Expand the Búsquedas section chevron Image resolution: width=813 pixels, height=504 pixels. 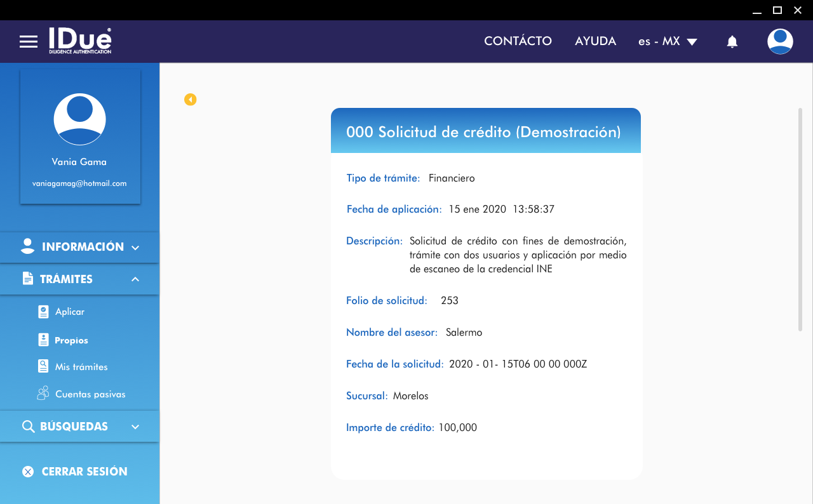coord(135,427)
